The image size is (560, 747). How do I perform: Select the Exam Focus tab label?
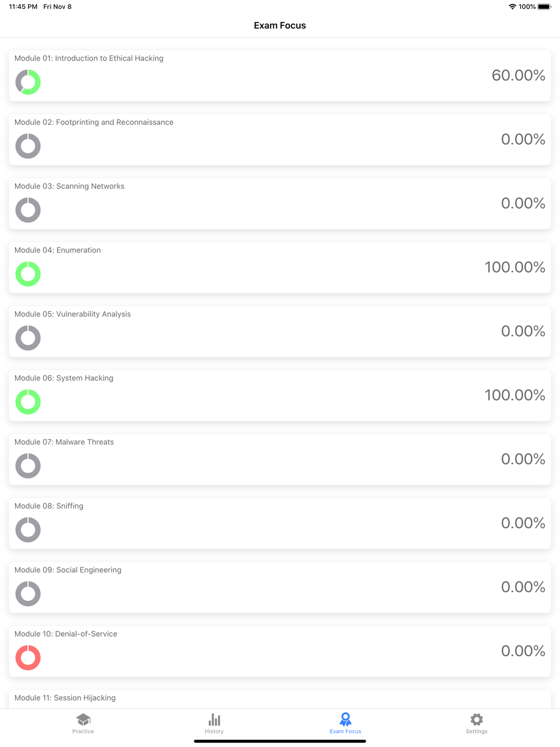point(346,731)
